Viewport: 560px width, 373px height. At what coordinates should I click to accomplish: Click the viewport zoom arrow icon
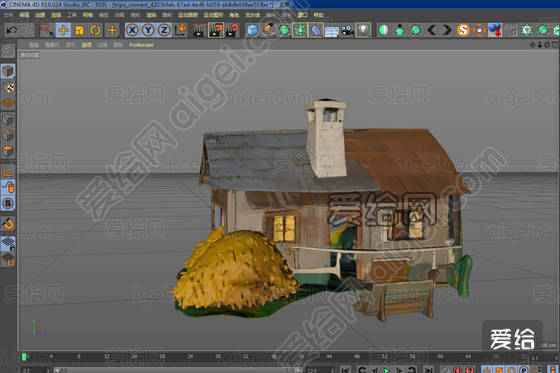pyautogui.click(x=540, y=45)
